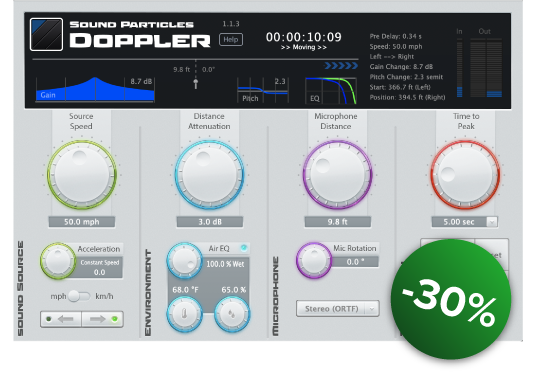536x372 pixels.
Task: Click the blue direction chevrons indicator
Action: point(341,66)
